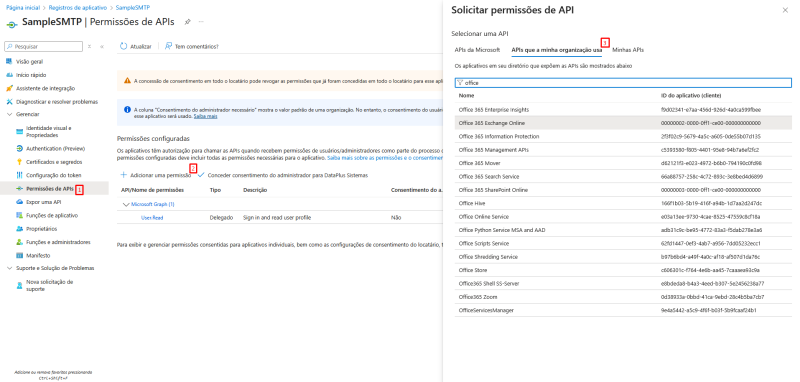
Task: Switch to APIs da Microsoft tab
Action: tap(477, 50)
